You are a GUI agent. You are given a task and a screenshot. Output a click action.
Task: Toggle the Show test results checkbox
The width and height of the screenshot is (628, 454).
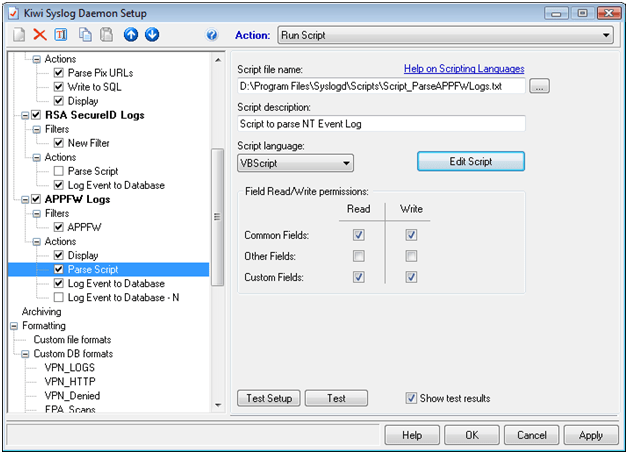[x=412, y=398]
